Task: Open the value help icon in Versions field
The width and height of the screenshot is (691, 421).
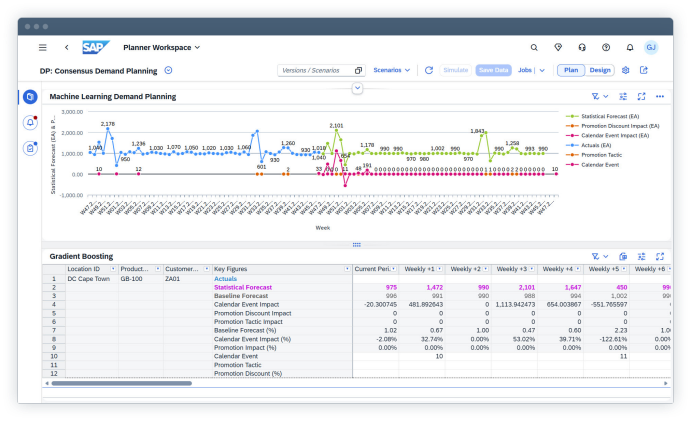Action: (358, 70)
